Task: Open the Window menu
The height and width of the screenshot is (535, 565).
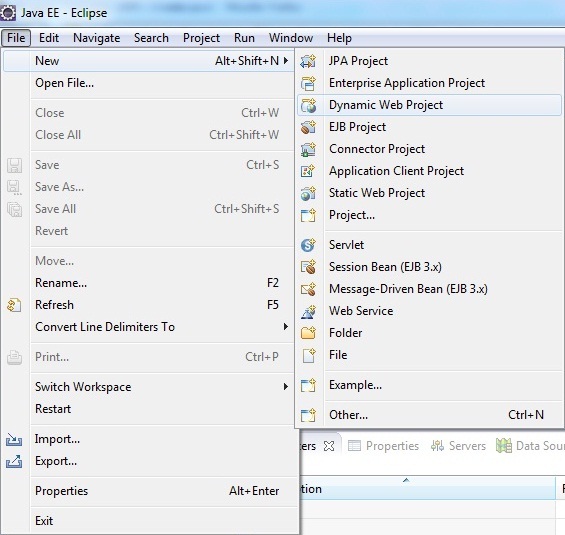Action: (x=291, y=38)
